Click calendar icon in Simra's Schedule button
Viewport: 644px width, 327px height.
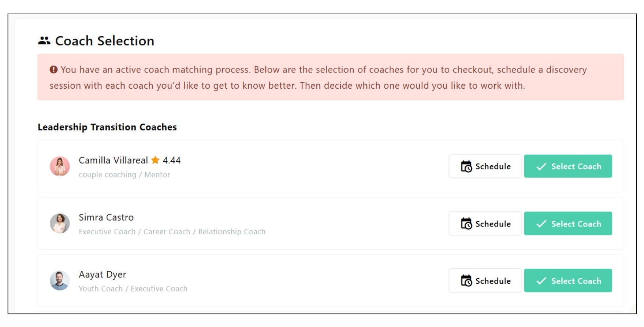pos(466,224)
